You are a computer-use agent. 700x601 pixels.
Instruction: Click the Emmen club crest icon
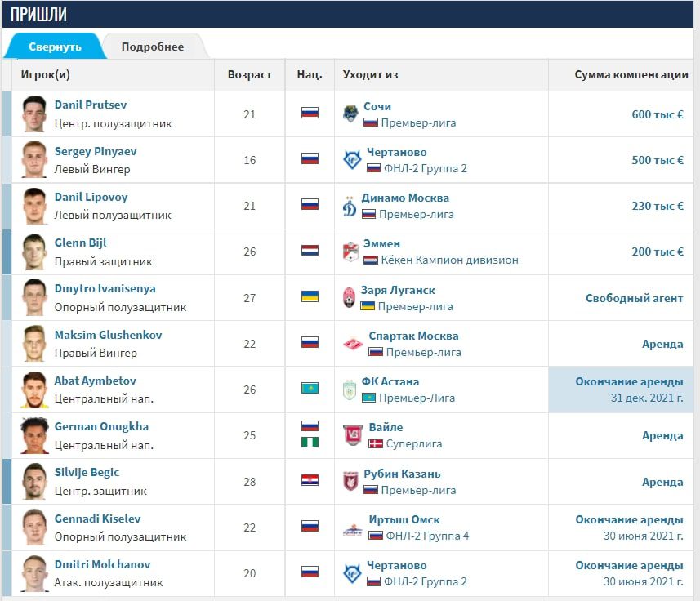pos(350,252)
